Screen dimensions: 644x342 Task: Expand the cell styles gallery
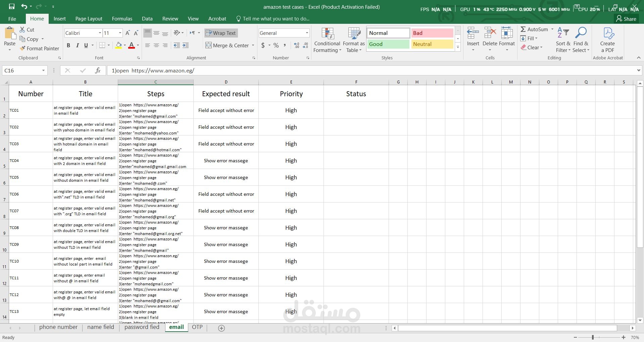coord(458,48)
